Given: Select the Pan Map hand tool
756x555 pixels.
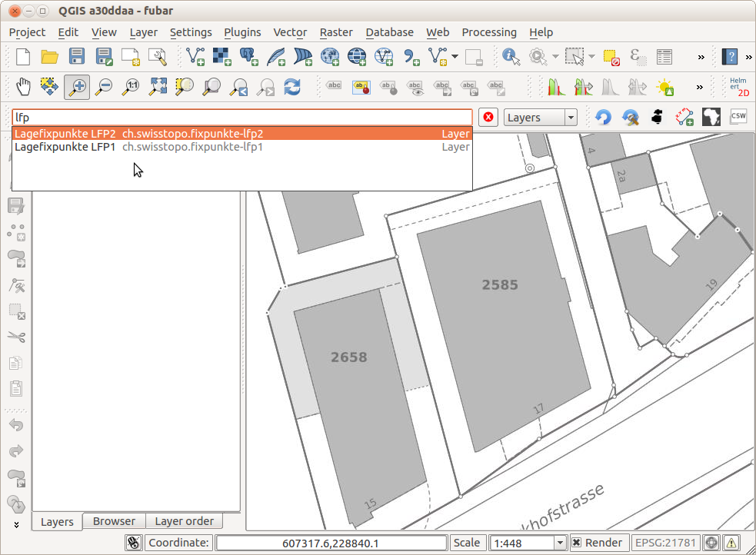Looking at the screenshot, I should pyautogui.click(x=23, y=87).
